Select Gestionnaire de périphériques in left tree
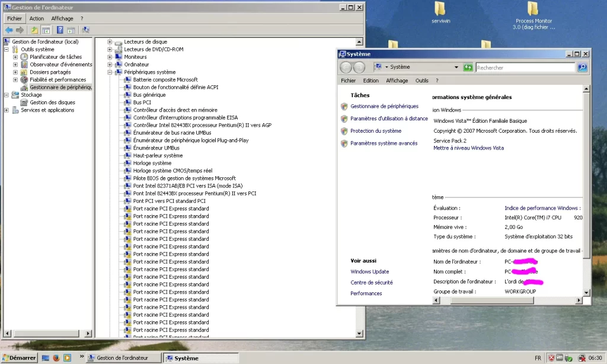This screenshot has width=607, height=364. point(61,87)
